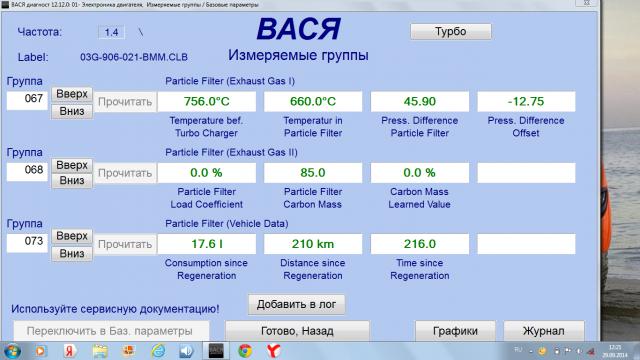Open the red Yandex 'Я' taskbar icon
The width and height of the screenshot is (640, 360).
70,351
